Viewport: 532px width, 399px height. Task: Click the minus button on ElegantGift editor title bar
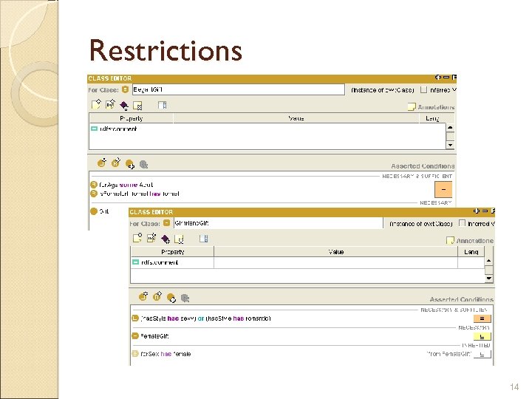[446, 78]
